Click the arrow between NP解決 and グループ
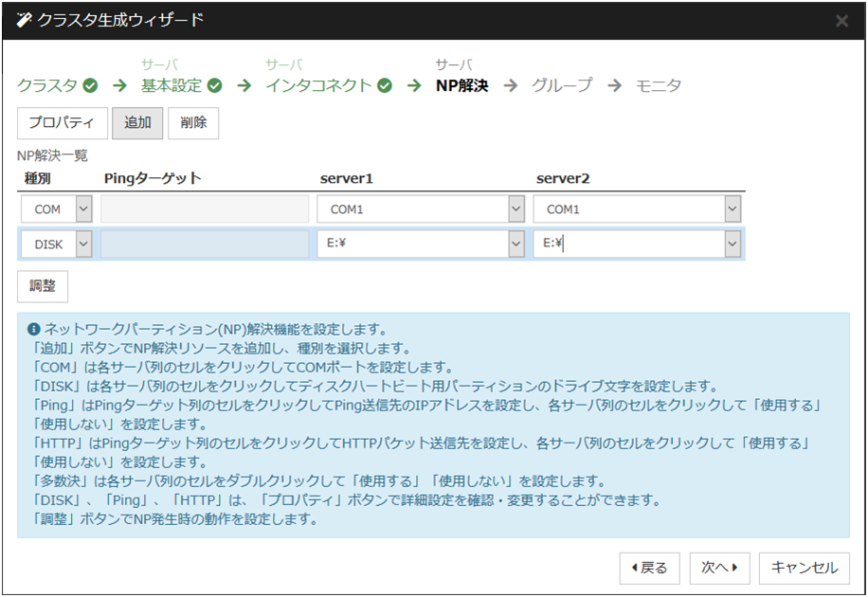This screenshot has width=868, height=597. click(x=511, y=86)
